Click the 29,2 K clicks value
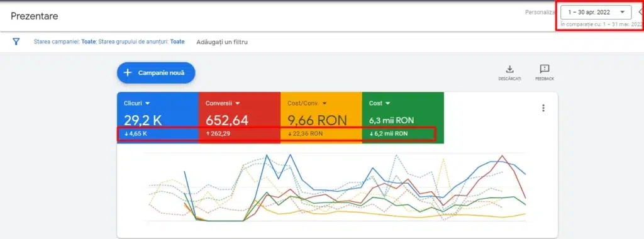Viewport: 644px width, 239px height. pyautogui.click(x=143, y=120)
